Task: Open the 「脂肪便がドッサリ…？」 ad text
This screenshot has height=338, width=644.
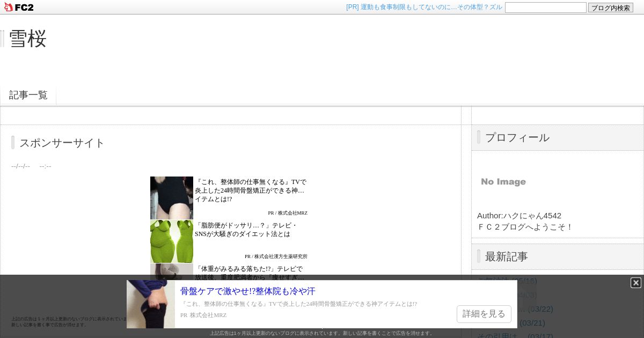Action: (246, 230)
